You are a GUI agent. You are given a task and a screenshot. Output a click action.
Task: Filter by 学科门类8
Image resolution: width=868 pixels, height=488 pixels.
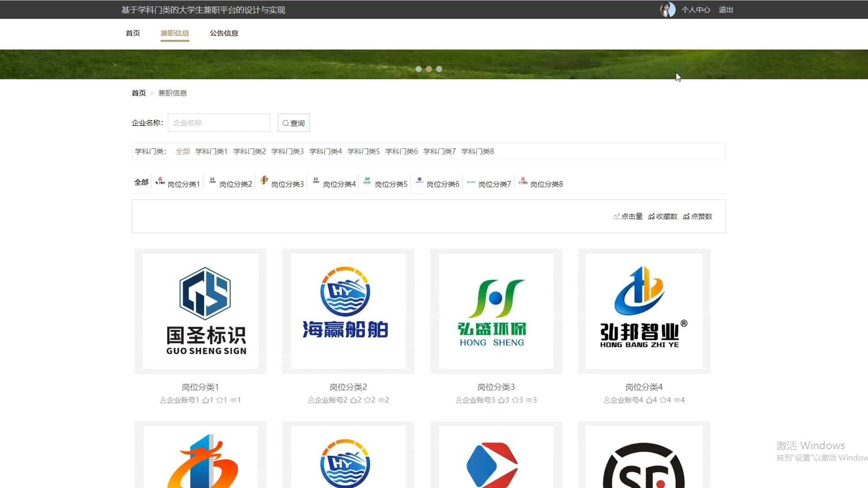[477, 151]
